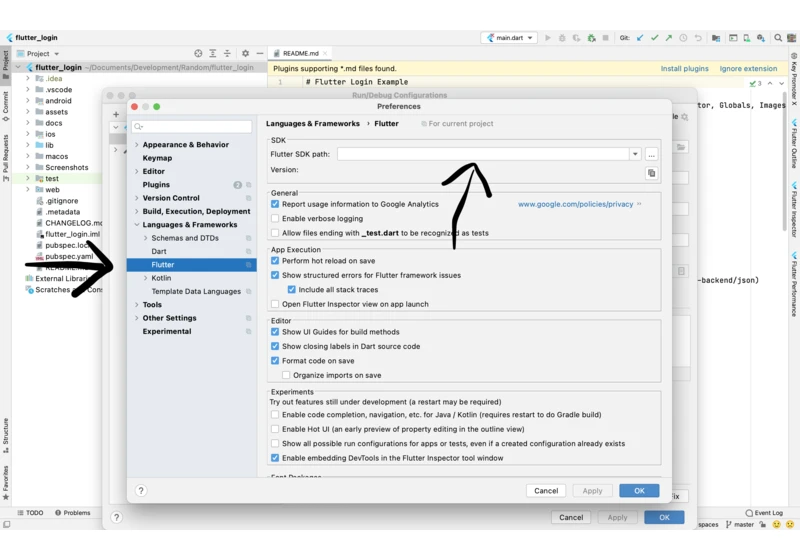Select Dart under Languages & Frameworks
The height and width of the screenshot is (560, 800).
point(159,251)
